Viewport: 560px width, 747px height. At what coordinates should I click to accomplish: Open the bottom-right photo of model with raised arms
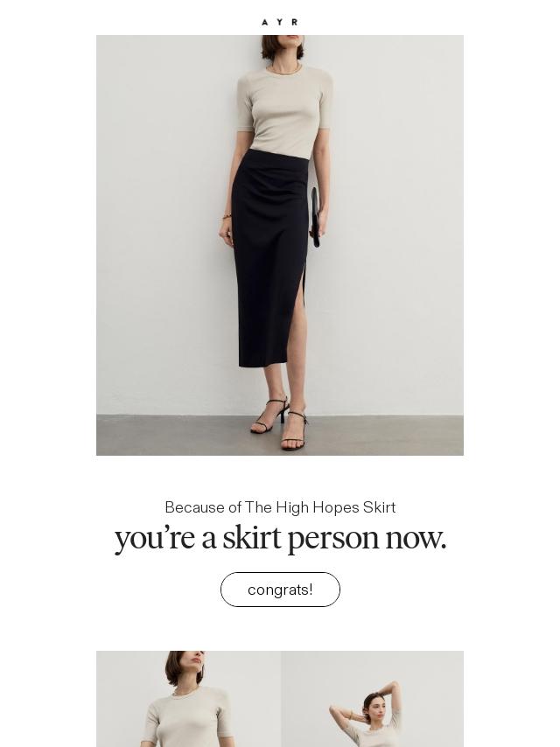coord(372,699)
